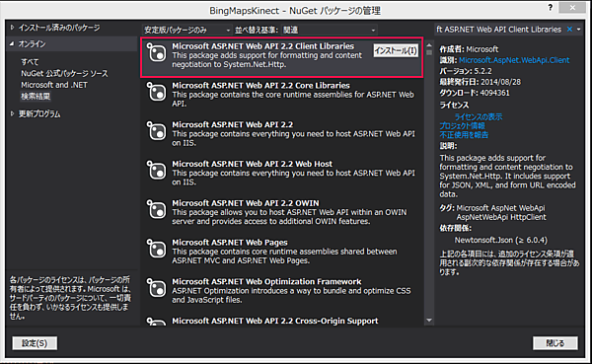Select すべて under online sources
The image size is (592, 364).
(30, 62)
